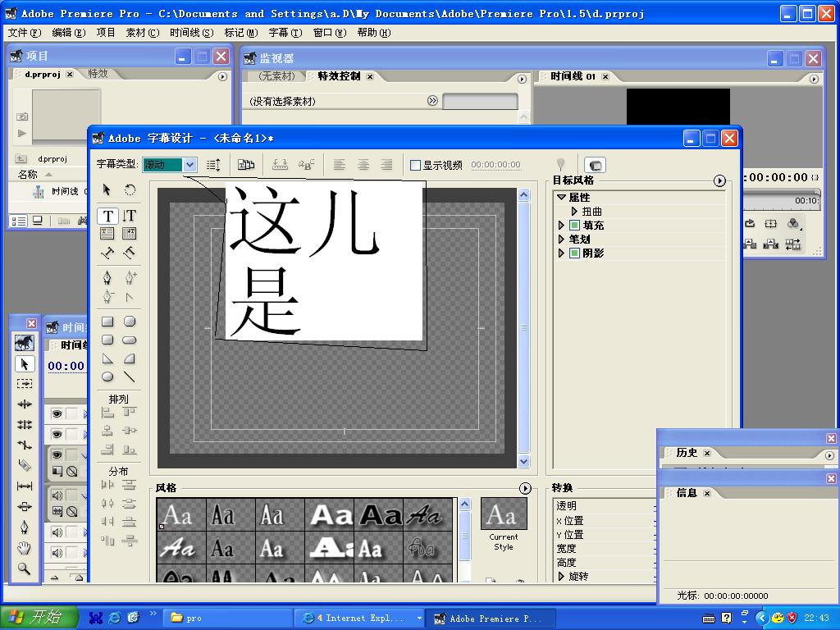Toggle eye visibility of the top video track
The image size is (840, 630).
pyautogui.click(x=57, y=413)
